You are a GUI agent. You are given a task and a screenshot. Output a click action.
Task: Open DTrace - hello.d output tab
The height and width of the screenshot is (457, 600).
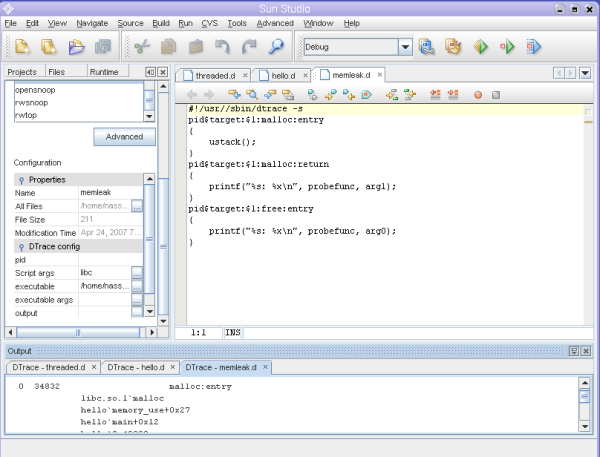click(x=136, y=367)
